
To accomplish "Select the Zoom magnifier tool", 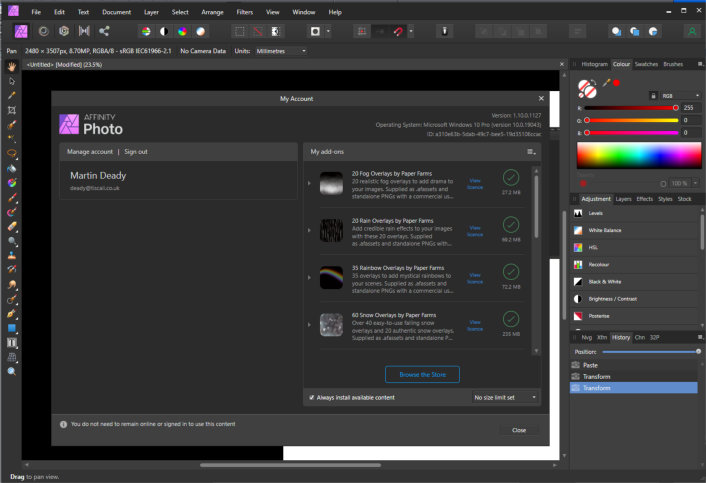I will pyautogui.click(x=12, y=371).
